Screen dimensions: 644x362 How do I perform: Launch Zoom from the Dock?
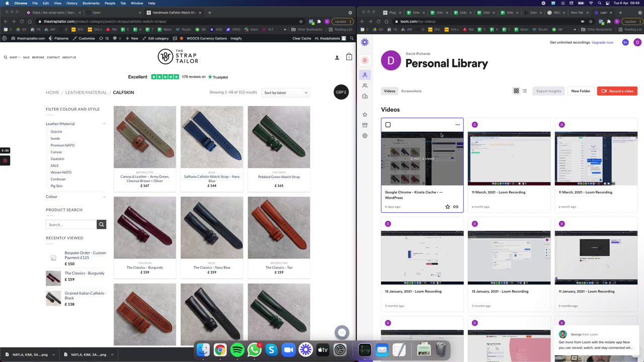(288, 350)
